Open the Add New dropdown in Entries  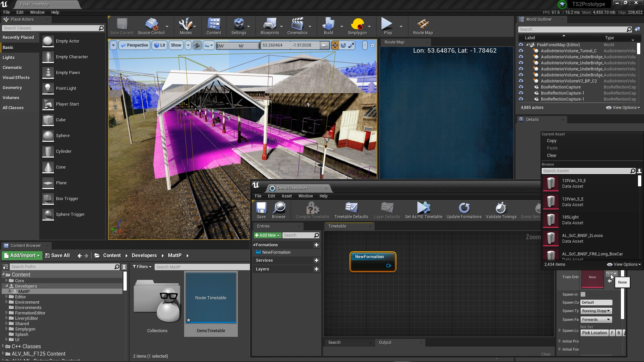pyautogui.click(x=267, y=235)
